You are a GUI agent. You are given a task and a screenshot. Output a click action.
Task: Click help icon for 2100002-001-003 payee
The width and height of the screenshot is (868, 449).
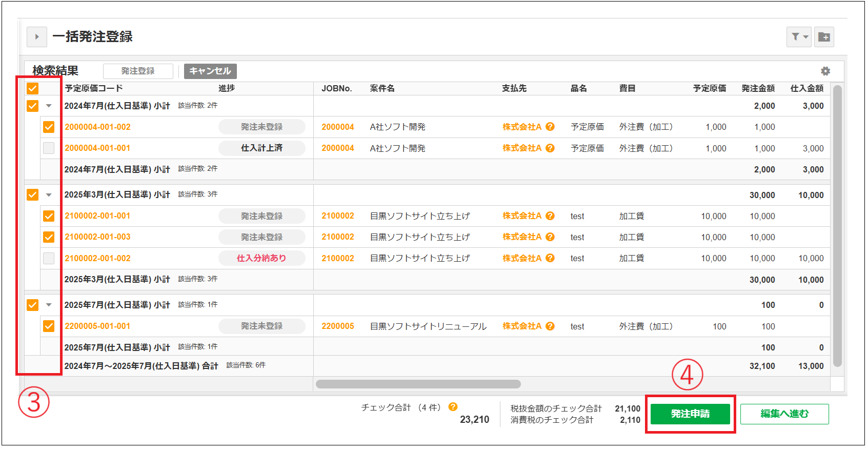pyautogui.click(x=550, y=237)
